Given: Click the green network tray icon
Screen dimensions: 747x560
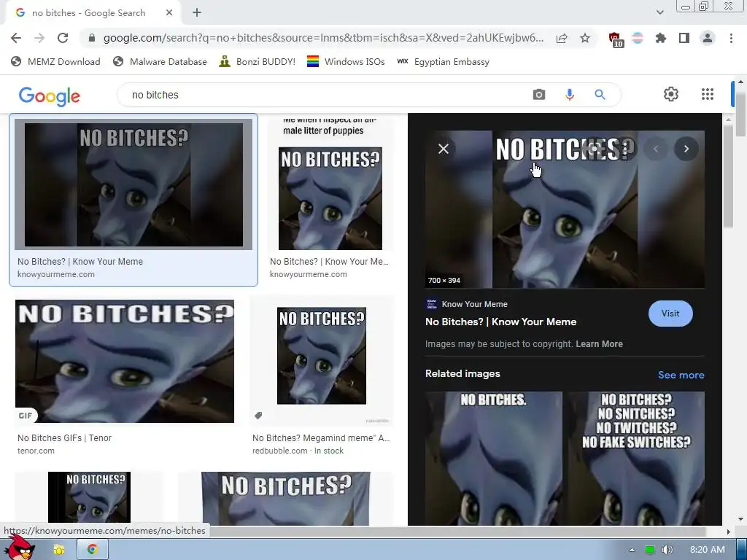Looking at the screenshot, I should [649, 550].
